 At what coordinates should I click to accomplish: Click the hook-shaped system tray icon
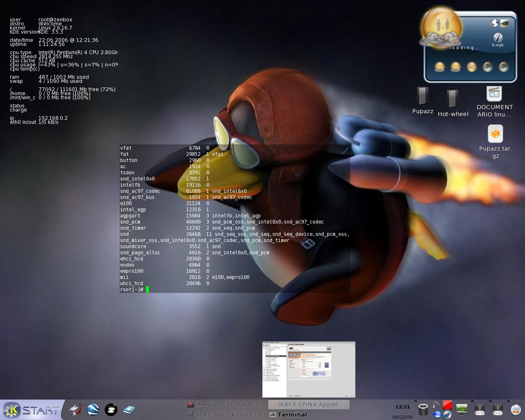pos(436,405)
